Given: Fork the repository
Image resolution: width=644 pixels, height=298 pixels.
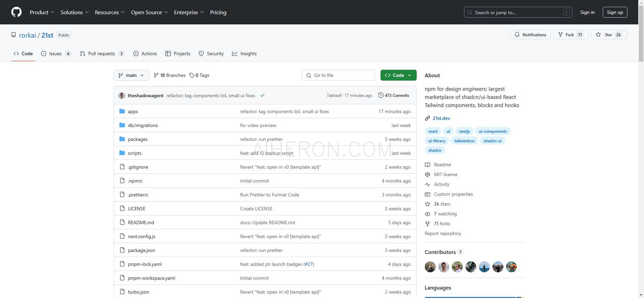Looking at the screenshot, I should pos(571,35).
